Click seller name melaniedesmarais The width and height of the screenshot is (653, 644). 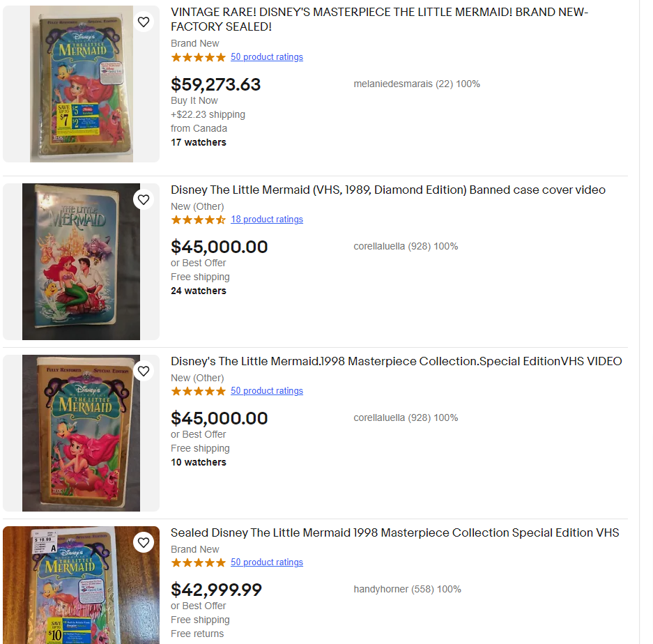(393, 84)
